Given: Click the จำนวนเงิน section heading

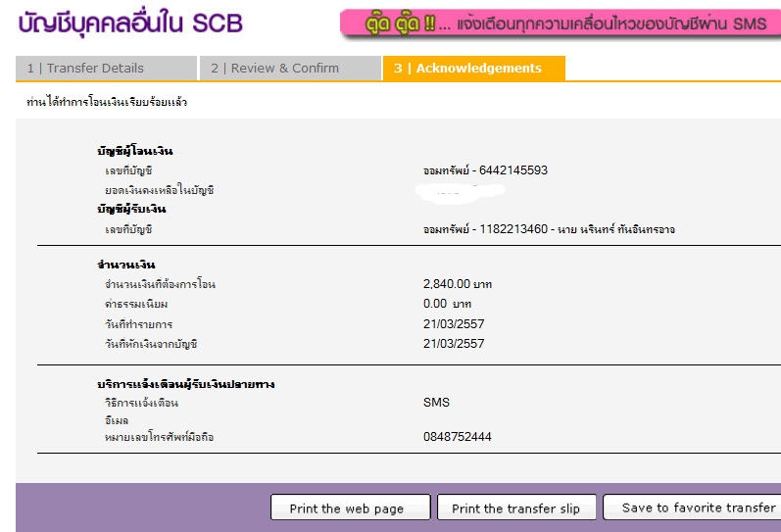Looking at the screenshot, I should coord(126,265).
